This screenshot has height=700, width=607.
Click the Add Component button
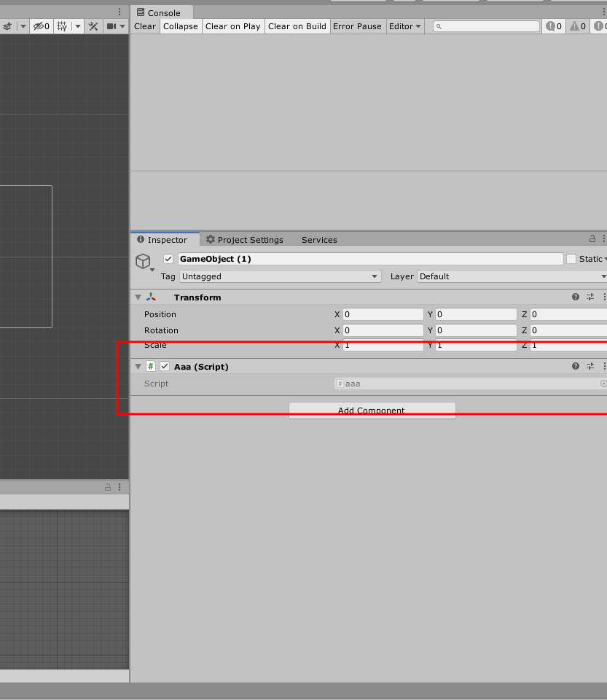(x=372, y=411)
